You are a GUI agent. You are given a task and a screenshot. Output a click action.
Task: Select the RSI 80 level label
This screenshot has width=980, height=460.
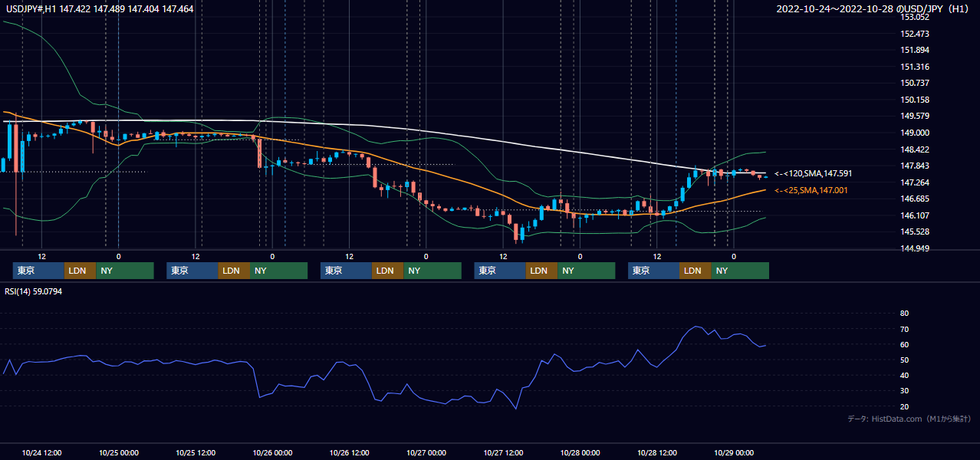click(904, 314)
